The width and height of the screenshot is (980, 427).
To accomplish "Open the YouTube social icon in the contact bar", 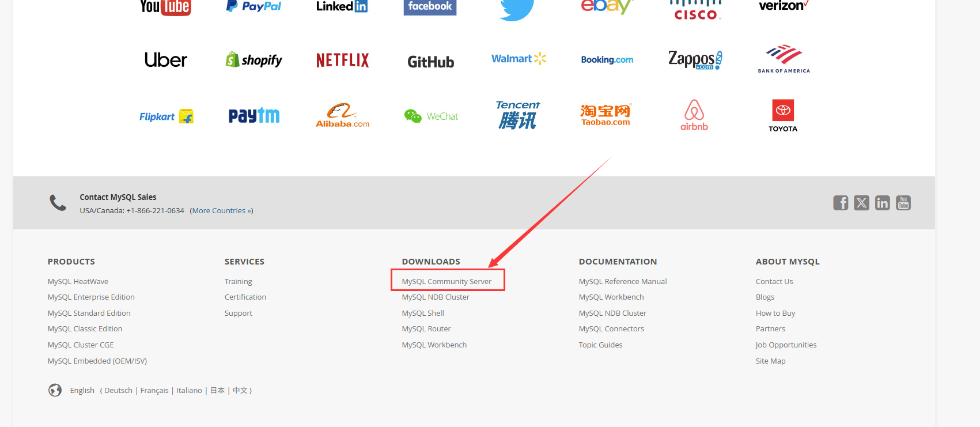I will coord(903,203).
